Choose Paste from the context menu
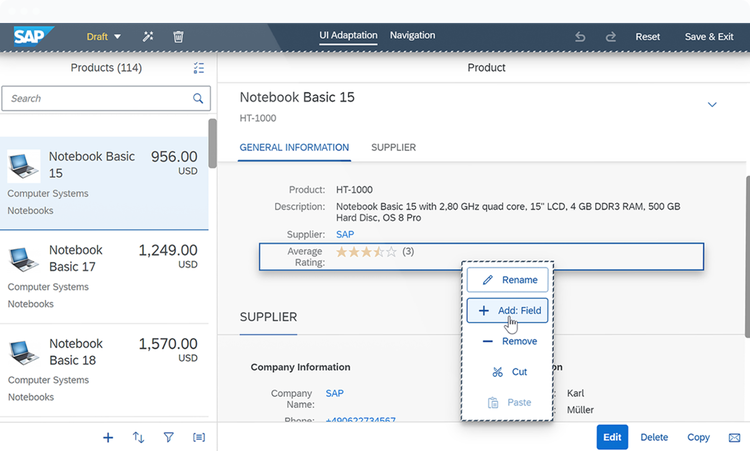This screenshot has width=750, height=451. (x=507, y=402)
